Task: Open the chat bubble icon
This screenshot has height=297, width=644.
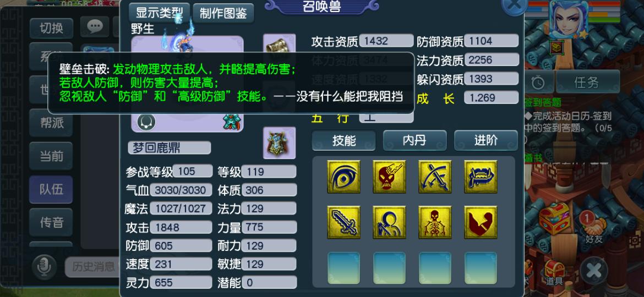Action: pyautogui.click(x=95, y=26)
